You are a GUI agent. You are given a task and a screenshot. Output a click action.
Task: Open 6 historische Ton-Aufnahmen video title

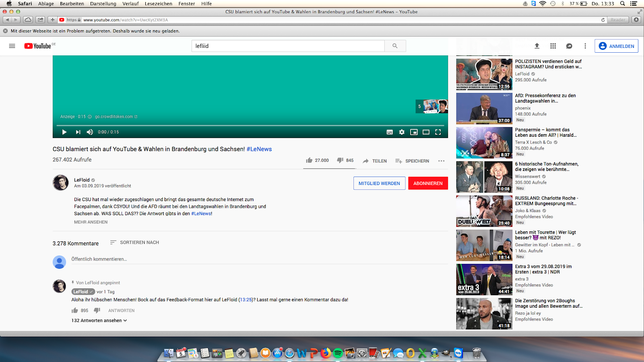click(547, 167)
